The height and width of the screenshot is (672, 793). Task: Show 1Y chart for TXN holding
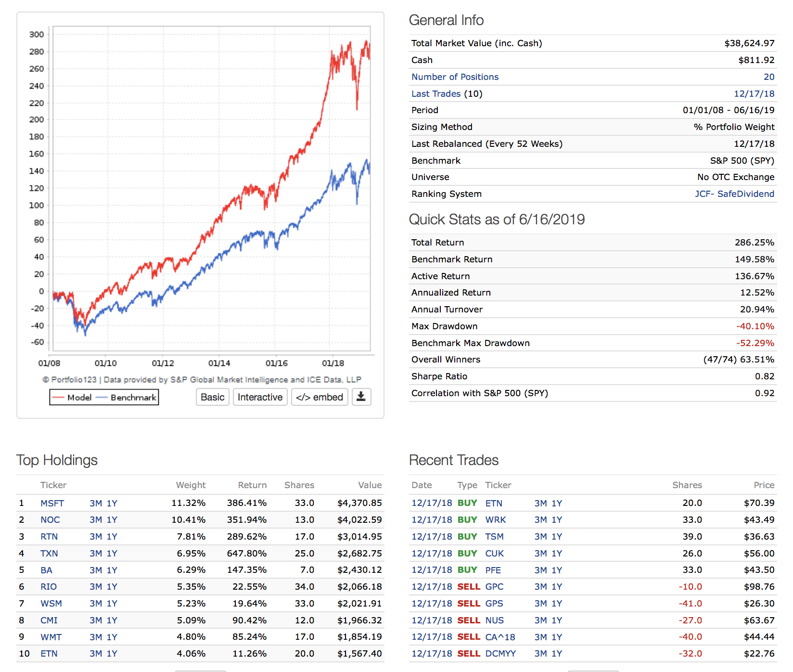(x=112, y=554)
